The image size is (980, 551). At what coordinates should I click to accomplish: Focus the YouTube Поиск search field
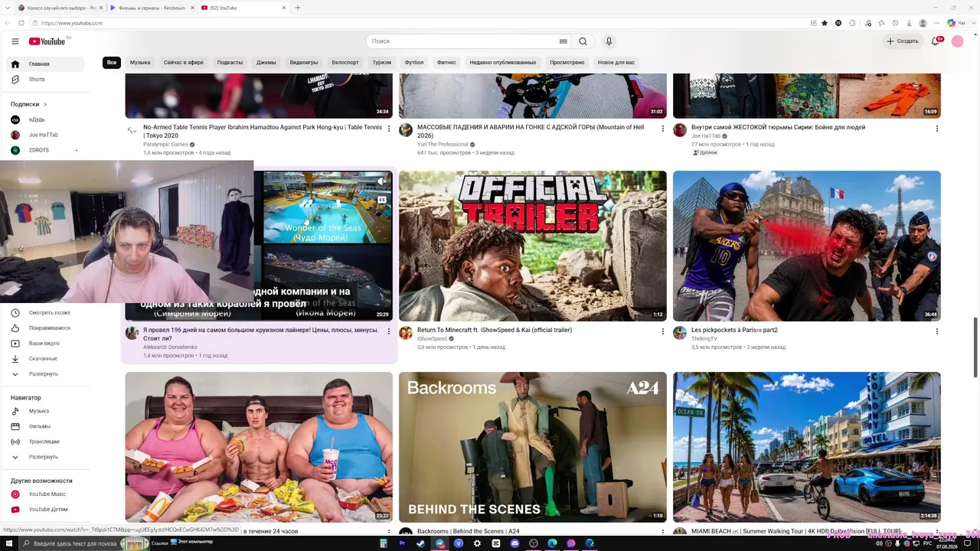pos(465,41)
